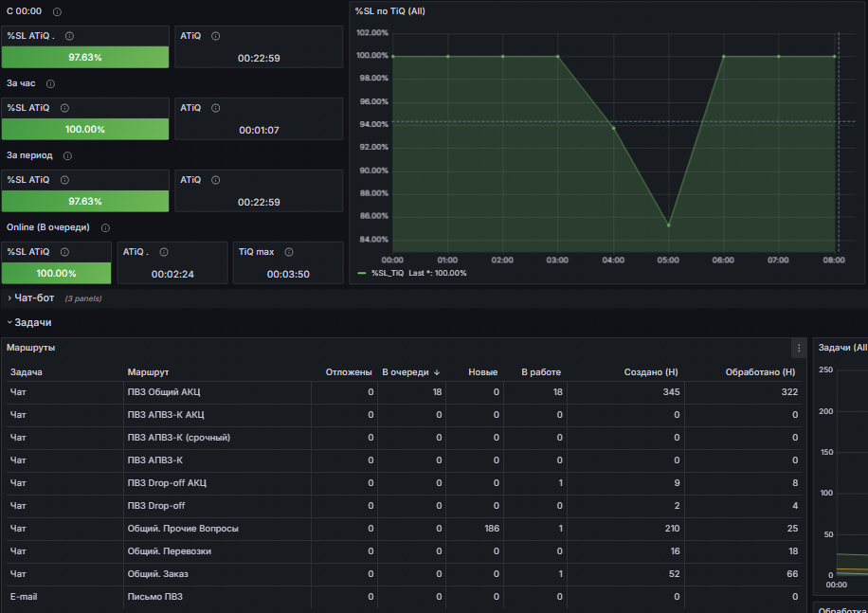The image size is (868, 613).
Task: Open the Маршруты panel three-dot menu
Action: click(x=799, y=348)
